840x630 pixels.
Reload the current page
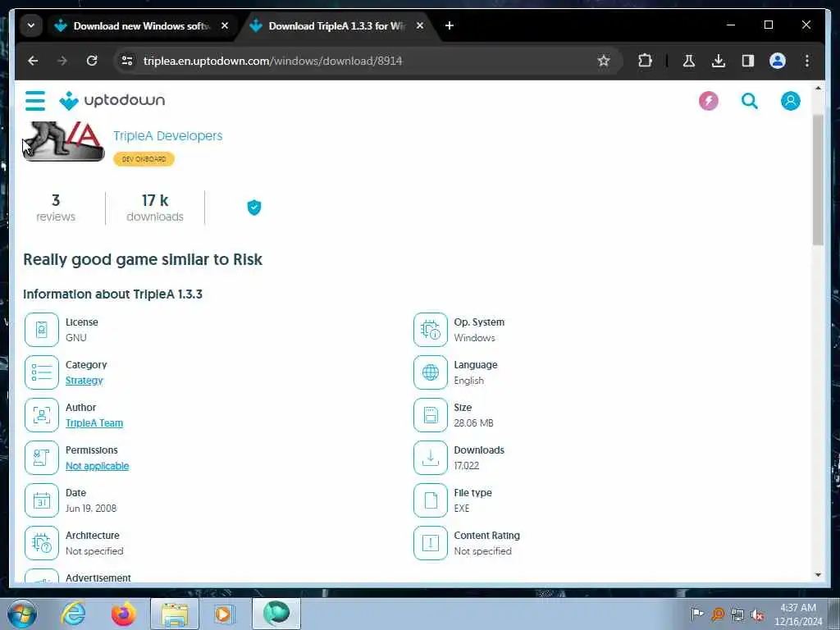[x=92, y=61]
